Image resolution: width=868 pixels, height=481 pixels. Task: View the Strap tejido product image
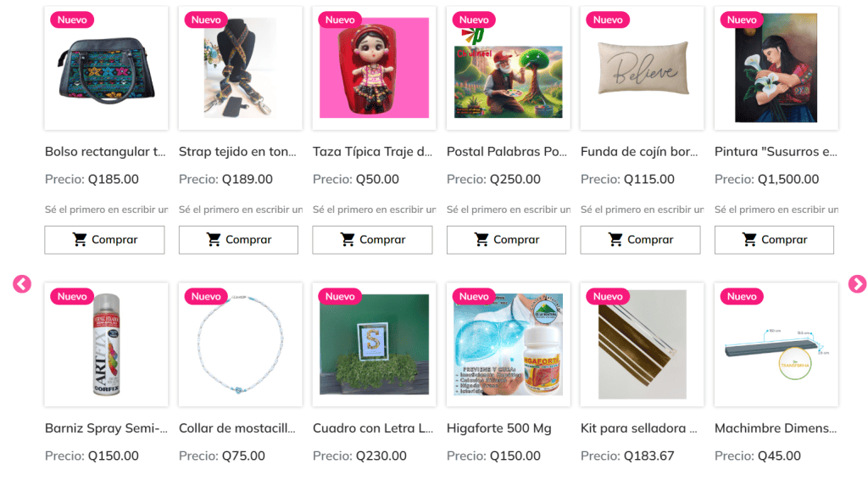click(x=240, y=68)
